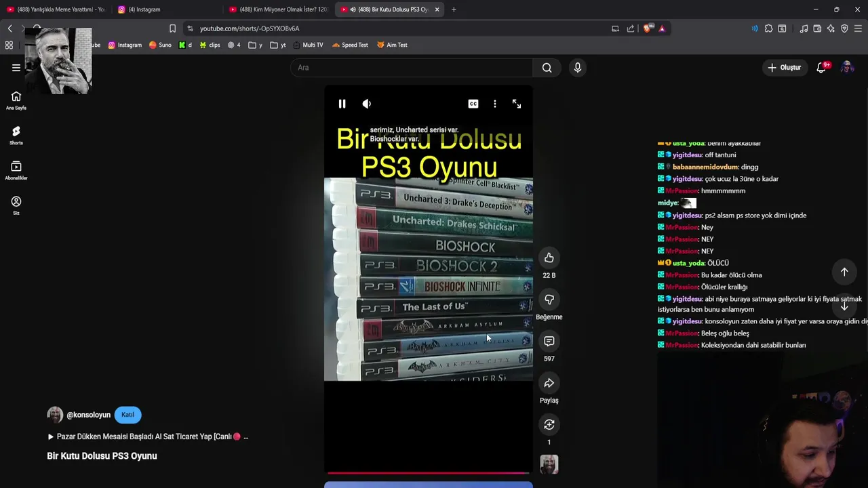Expand the yt bookmarks folder
Image resolution: width=868 pixels, height=488 pixels.
pos(278,45)
